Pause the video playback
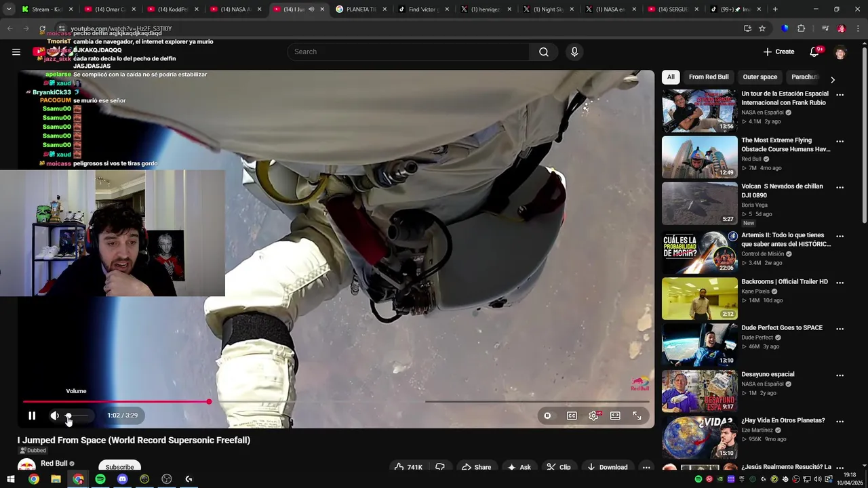Image resolution: width=868 pixels, height=488 pixels. click(x=32, y=415)
